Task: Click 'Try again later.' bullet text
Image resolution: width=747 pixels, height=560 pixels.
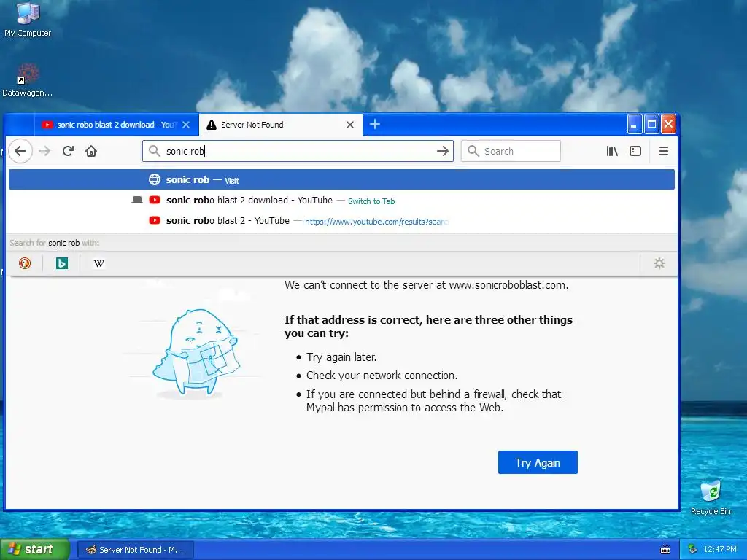Action: (341, 357)
